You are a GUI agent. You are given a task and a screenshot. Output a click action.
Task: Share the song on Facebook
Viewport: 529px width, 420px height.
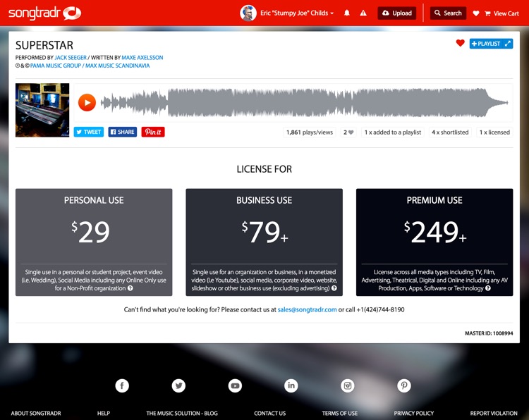click(123, 132)
